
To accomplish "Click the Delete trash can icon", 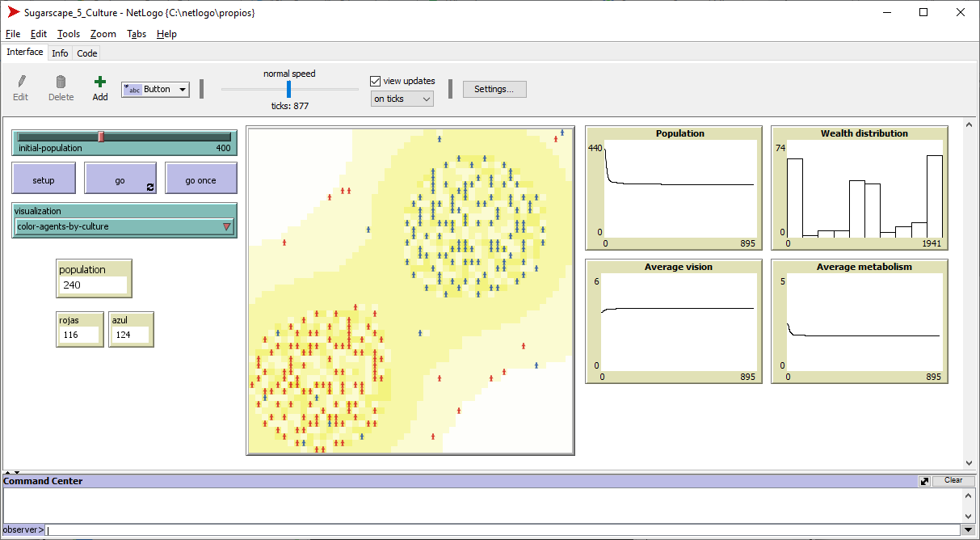I will (x=61, y=82).
